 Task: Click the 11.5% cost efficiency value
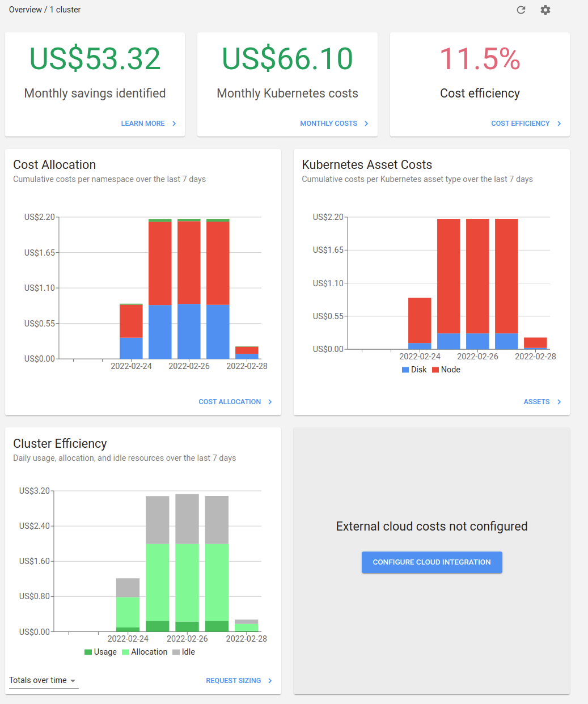point(480,58)
